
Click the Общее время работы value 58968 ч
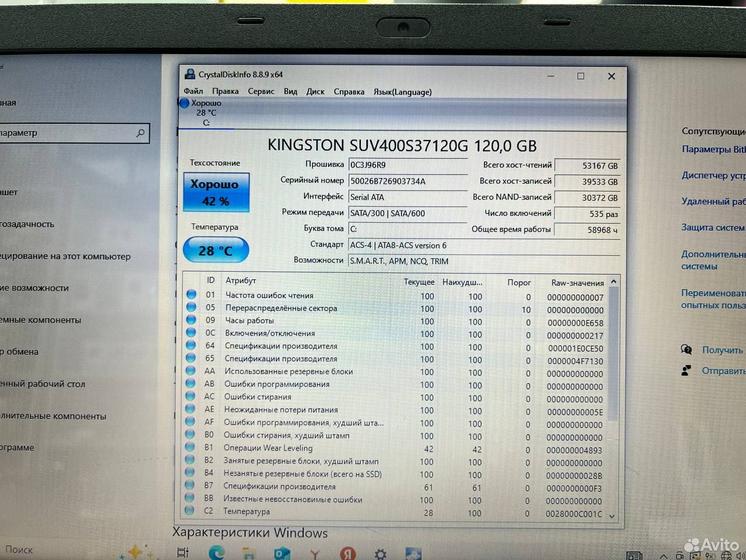pos(587,230)
